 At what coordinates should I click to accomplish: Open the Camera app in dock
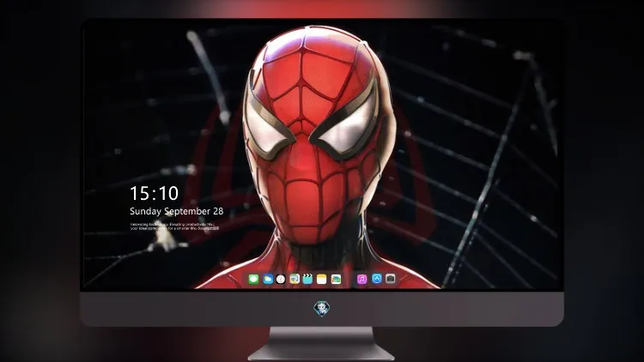[x=391, y=279]
